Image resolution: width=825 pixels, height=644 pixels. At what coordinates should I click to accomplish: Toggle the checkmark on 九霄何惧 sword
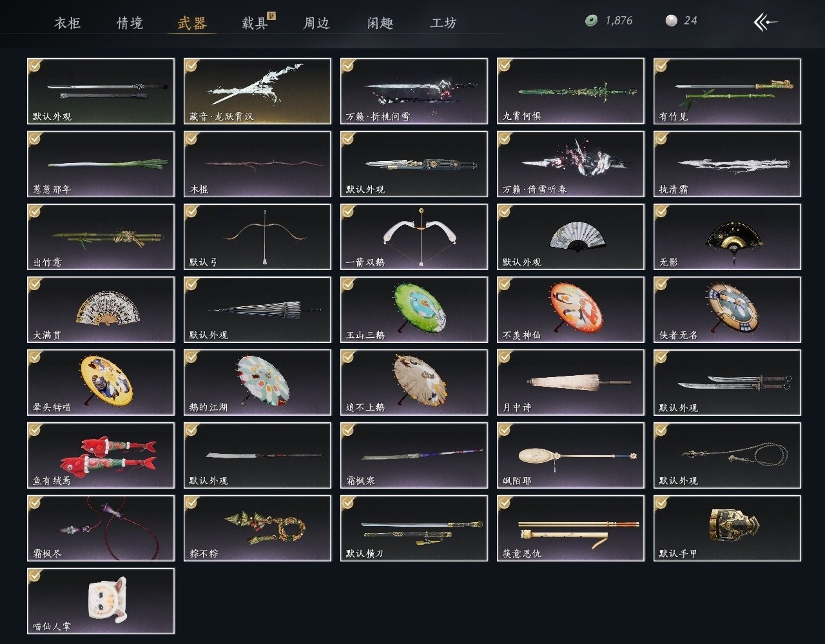pyautogui.click(x=505, y=66)
